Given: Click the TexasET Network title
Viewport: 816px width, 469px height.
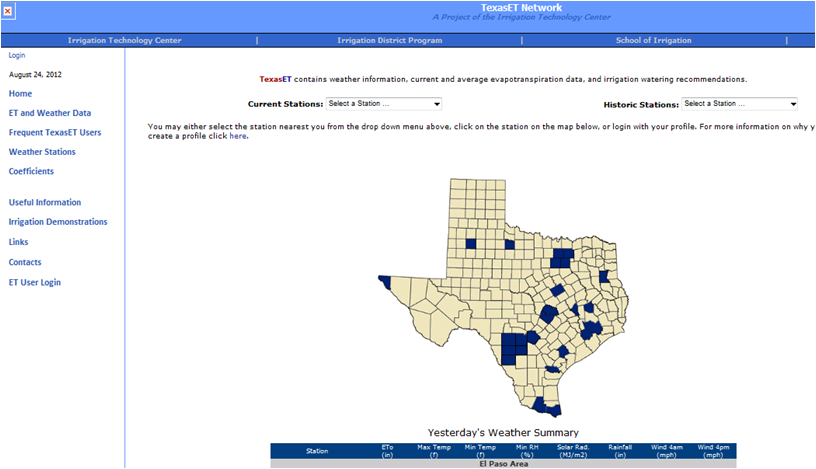Looking at the screenshot, I should [521, 8].
